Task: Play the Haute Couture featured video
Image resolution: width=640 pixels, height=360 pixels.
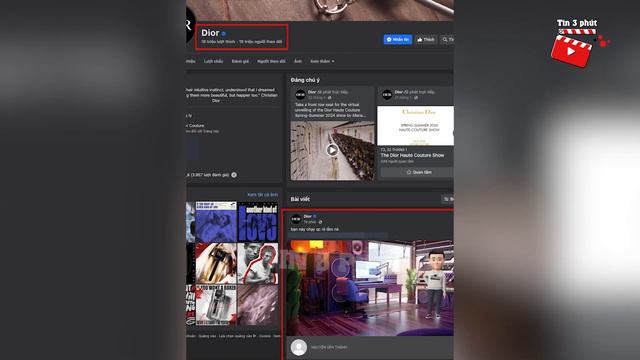Action: 332,150
